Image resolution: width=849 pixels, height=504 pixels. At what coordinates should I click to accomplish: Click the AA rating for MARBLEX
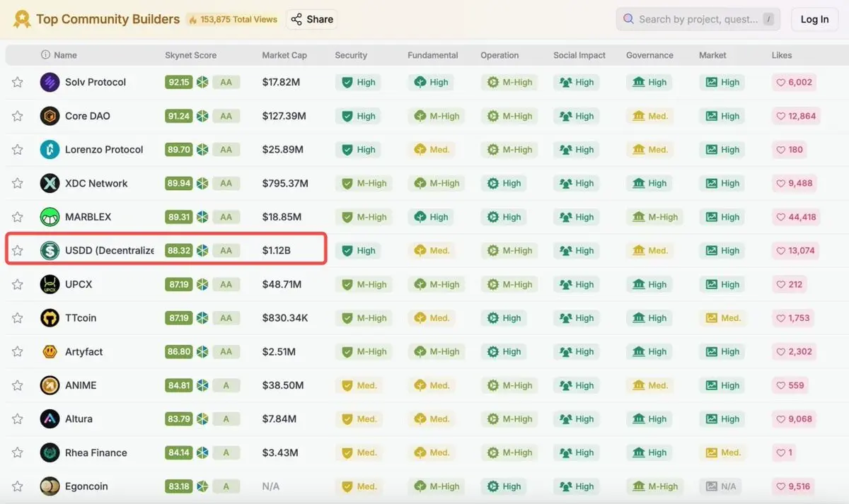[226, 217]
